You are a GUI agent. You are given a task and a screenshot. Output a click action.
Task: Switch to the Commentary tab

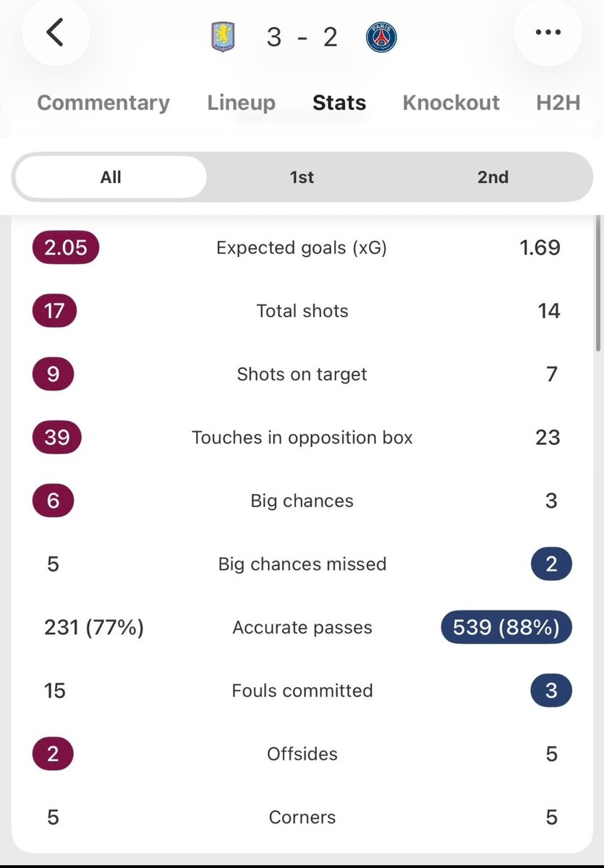click(x=103, y=103)
